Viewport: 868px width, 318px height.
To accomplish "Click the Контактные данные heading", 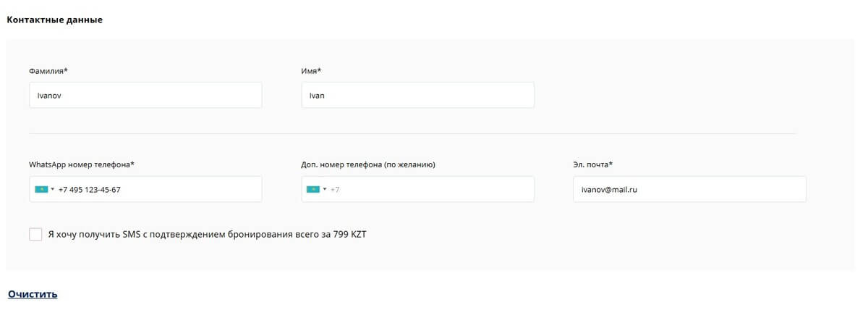I will pyautogui.click(x=55, y=20).
